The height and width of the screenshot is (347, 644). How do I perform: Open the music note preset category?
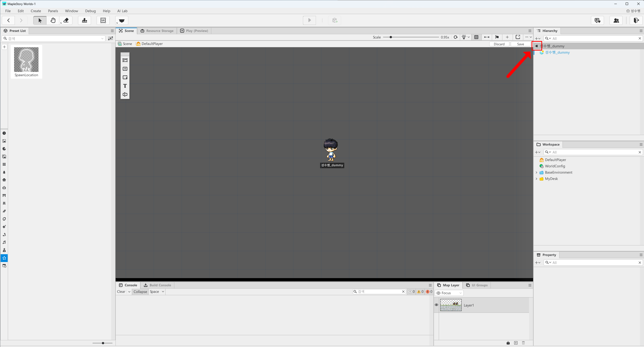point(4,242)
